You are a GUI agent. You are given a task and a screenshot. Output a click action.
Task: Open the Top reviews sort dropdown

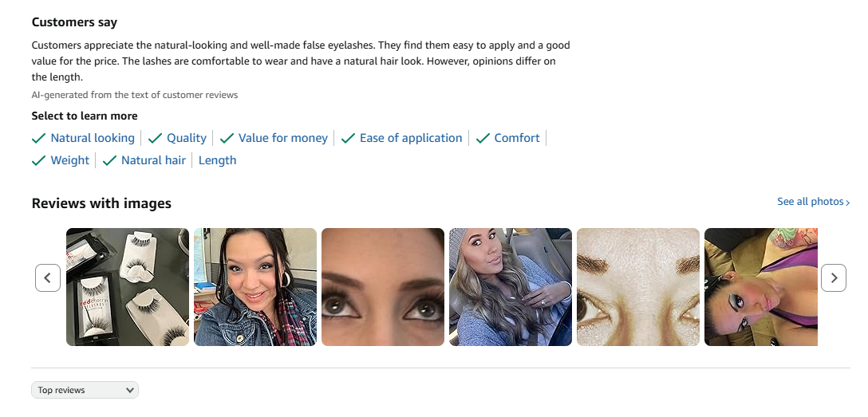pyautogui.click(x=85, y=390)
